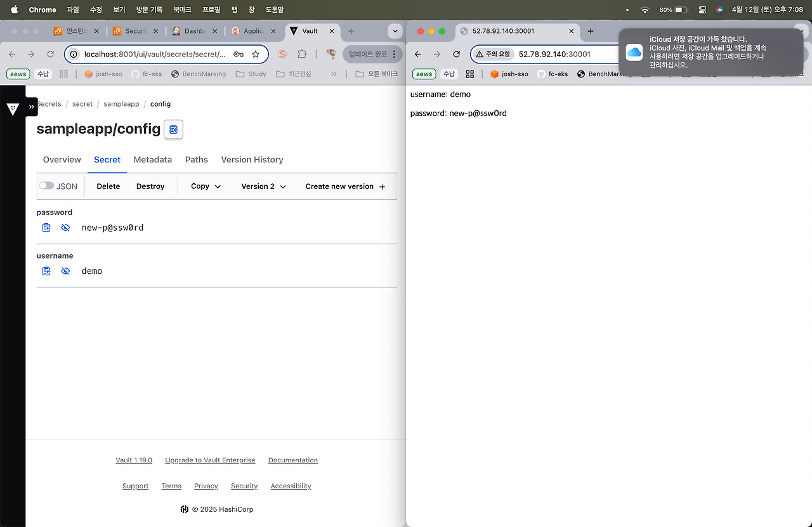This screenshot has width=812, height=527.
Task: Open the Terms footer link
Action: tap(171, 486)
